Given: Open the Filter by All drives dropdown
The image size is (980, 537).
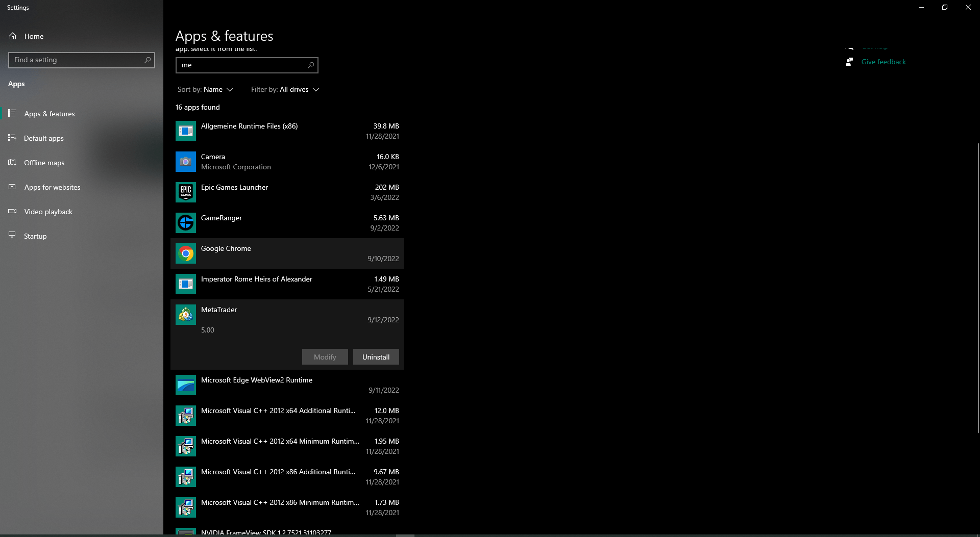Looking at the screenshot, I should [x=285, y=89].
